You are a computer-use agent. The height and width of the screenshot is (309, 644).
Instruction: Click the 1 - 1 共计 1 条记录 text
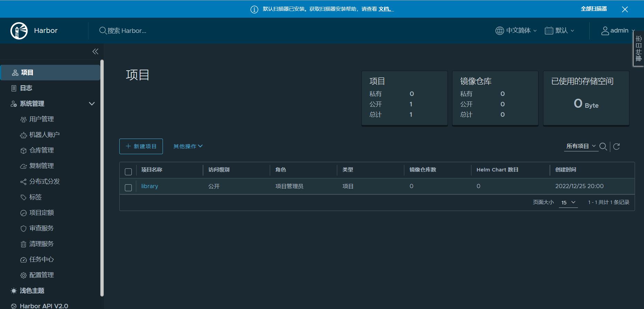pyautogui.click(x=609, y=202)
